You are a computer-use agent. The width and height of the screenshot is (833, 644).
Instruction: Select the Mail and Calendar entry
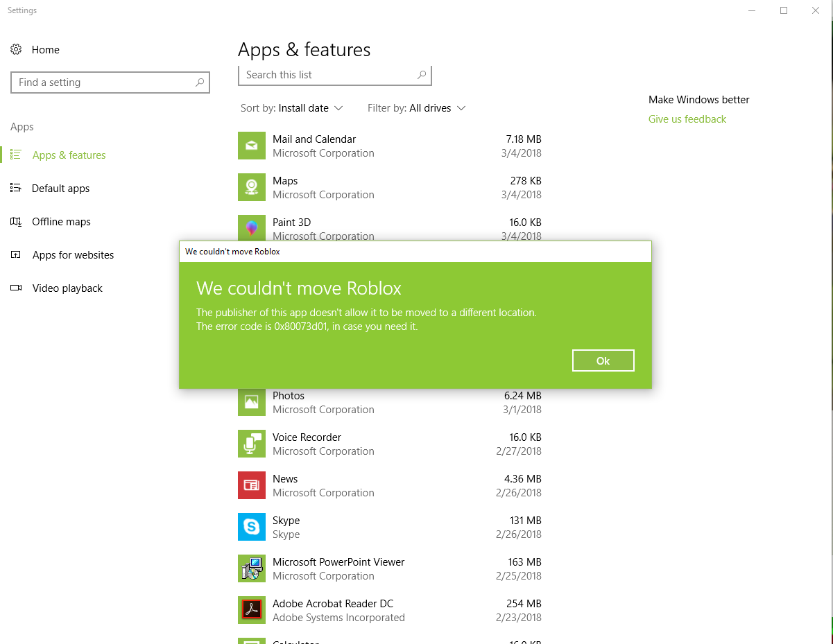(390, 146)
